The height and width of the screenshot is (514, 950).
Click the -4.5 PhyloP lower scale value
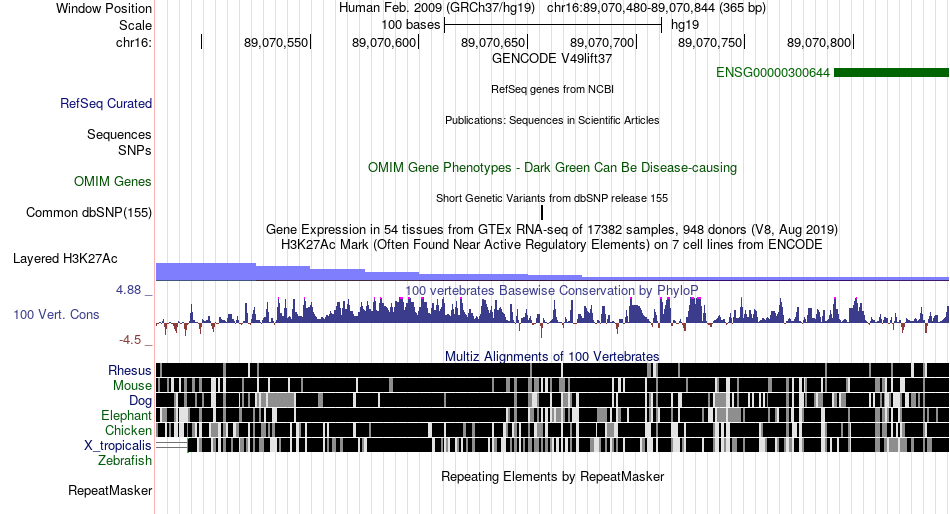[x=130, y=340]
